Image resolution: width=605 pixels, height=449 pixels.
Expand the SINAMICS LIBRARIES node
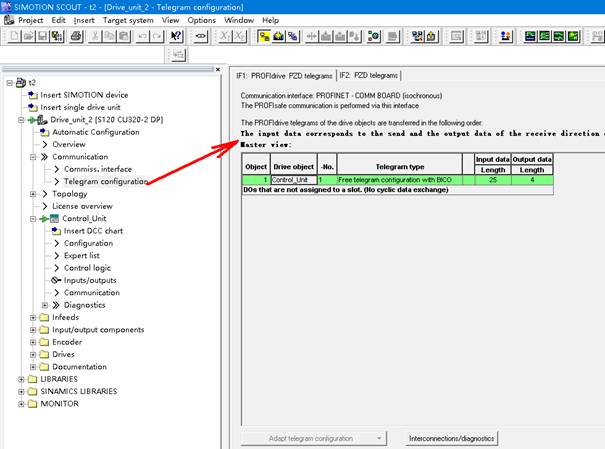pyautogui.click(x=20, y=392)
